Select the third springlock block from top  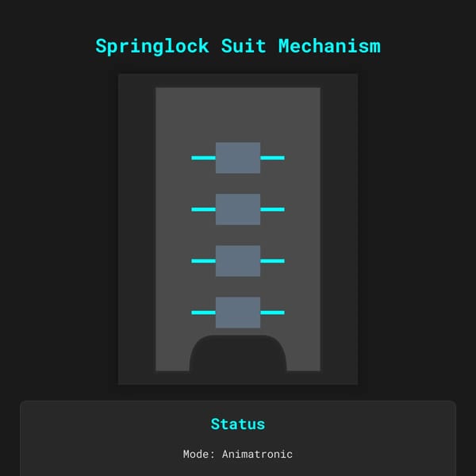coord(238,261)
